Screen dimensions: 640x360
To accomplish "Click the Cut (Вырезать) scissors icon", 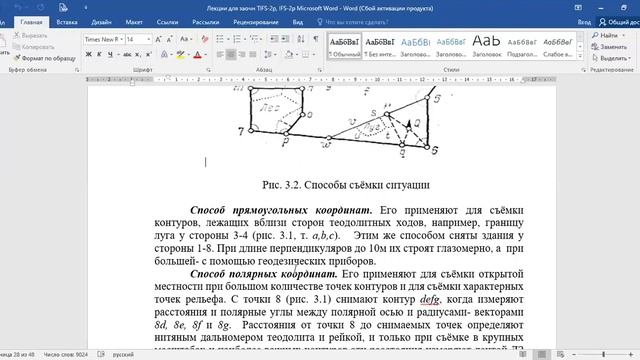I will tap(17, 36).
